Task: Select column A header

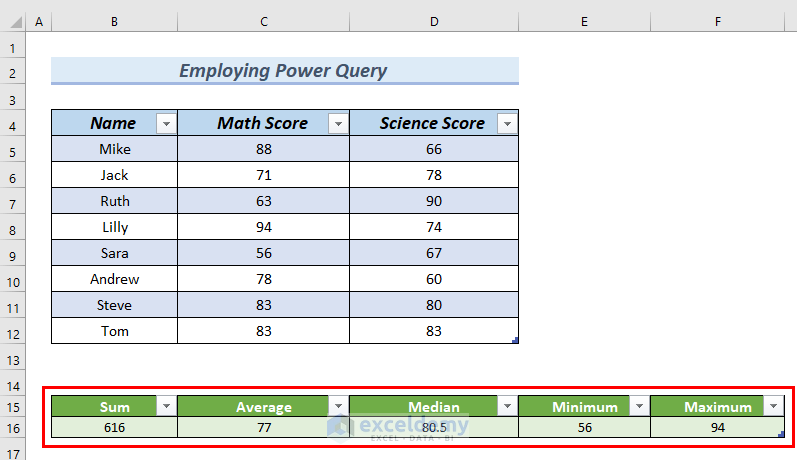Action: point(39,22)
